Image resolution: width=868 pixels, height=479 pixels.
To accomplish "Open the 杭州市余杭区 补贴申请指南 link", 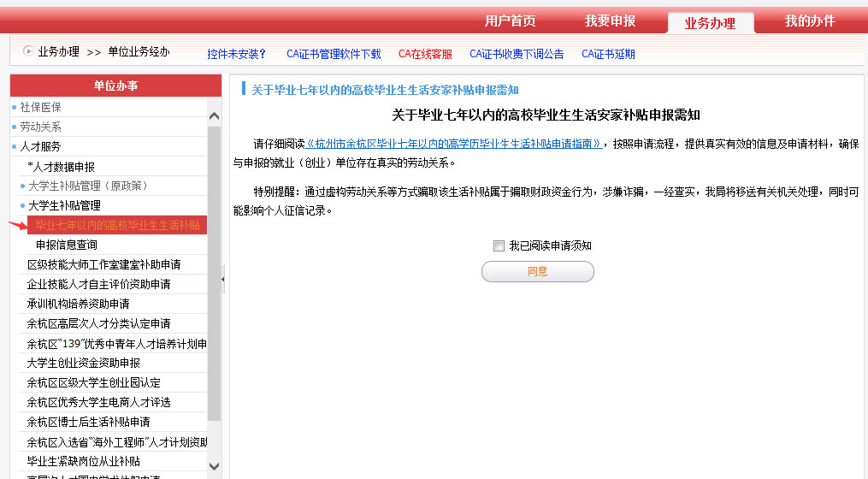I will tap(454, 144).
